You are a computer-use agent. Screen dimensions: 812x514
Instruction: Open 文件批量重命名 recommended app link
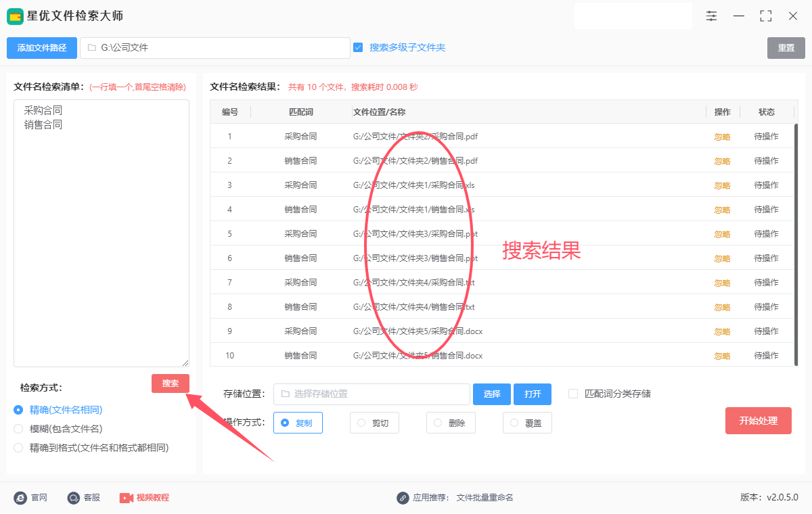tap(484, 498)
